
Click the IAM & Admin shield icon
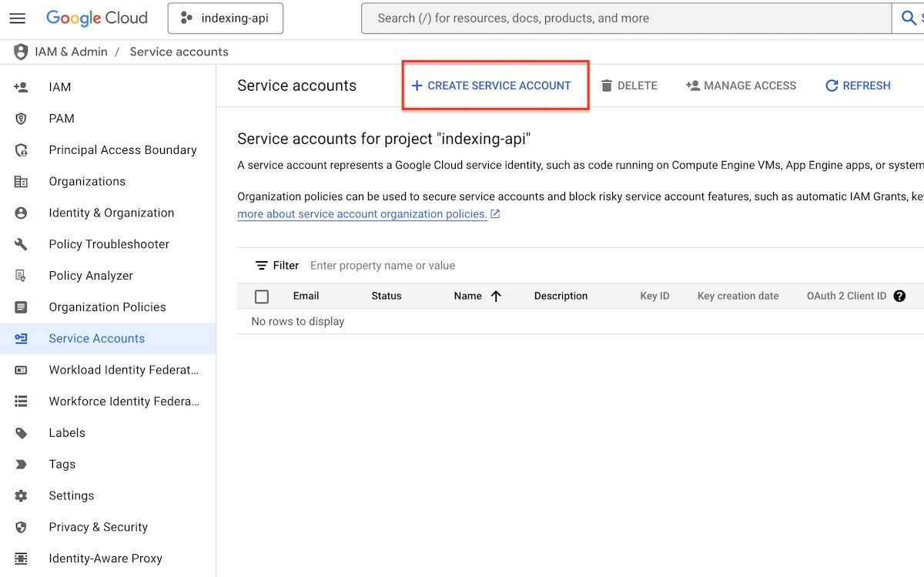21,52
